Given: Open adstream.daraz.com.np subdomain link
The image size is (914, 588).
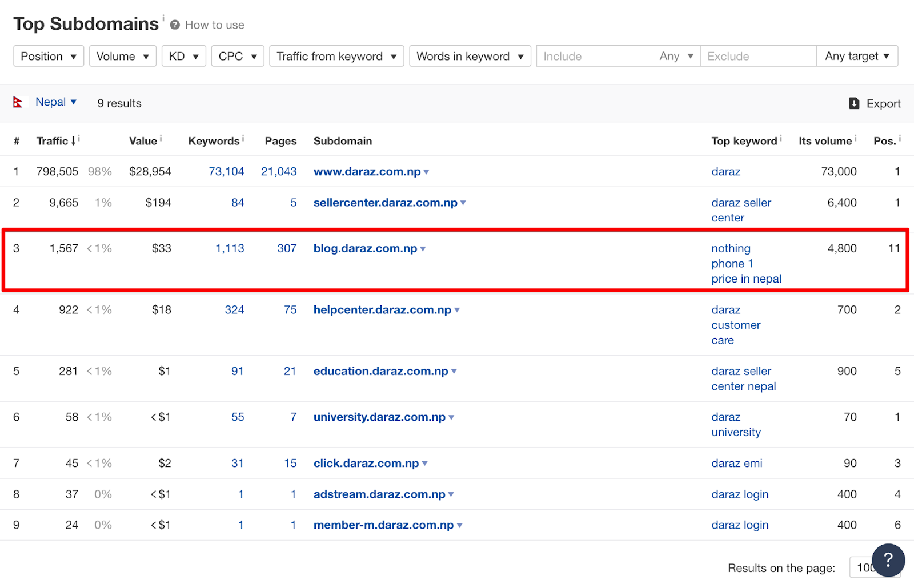Looking at the screenshot, I should 380,494.
